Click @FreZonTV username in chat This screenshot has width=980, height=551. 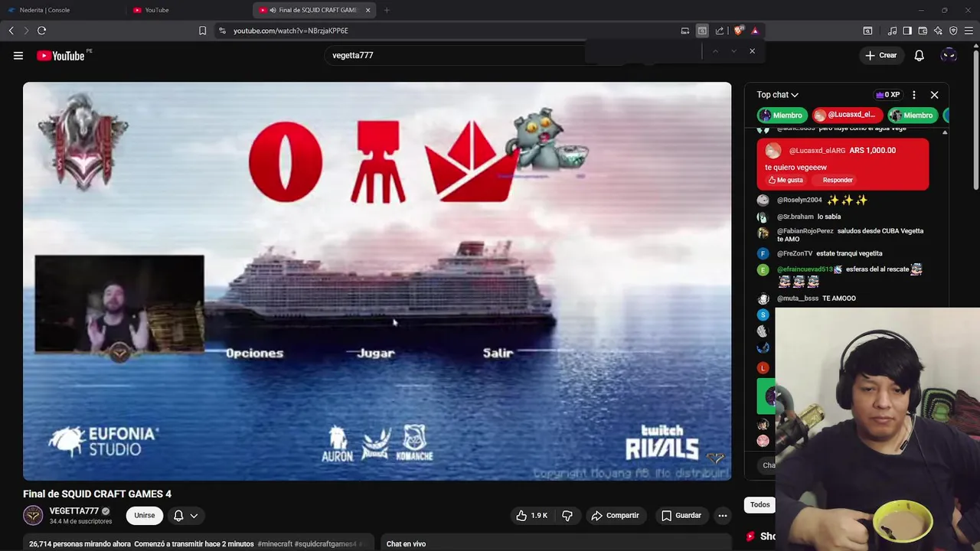click(x=795, y=253)
